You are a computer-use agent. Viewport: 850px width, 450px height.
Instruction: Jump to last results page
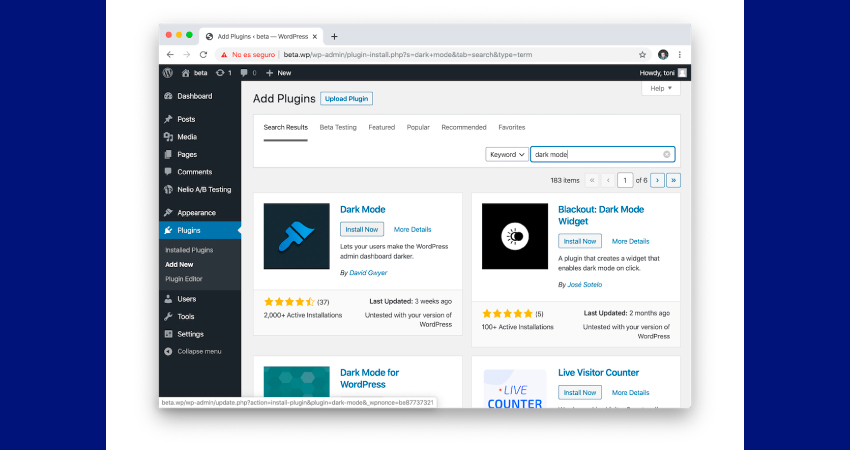(673, 180)
